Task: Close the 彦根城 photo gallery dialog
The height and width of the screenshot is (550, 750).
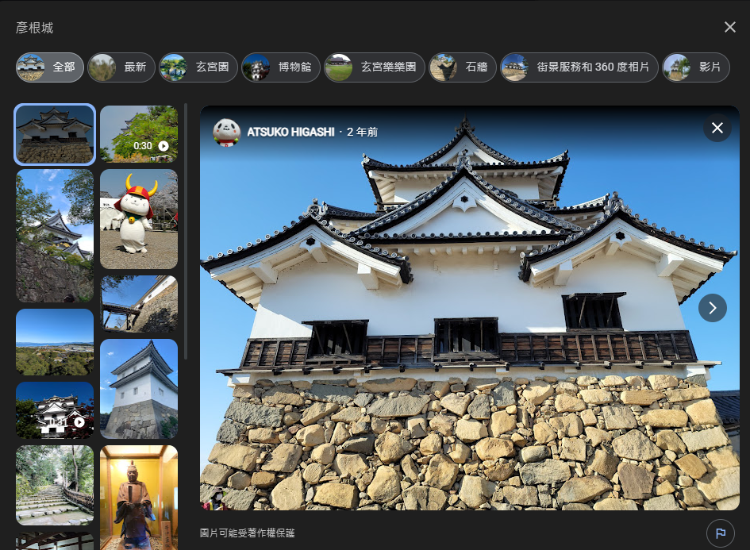Action: click(729, 27)
